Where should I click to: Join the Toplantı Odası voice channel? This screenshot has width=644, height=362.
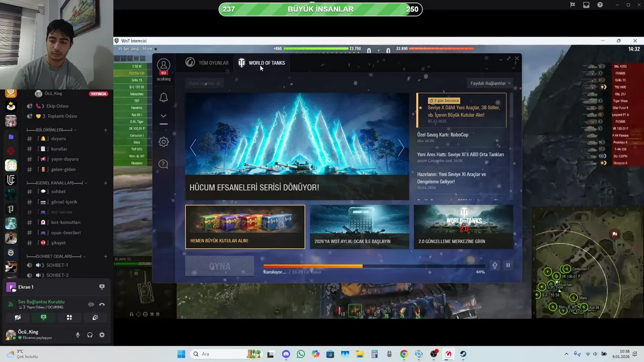point(61,116)
